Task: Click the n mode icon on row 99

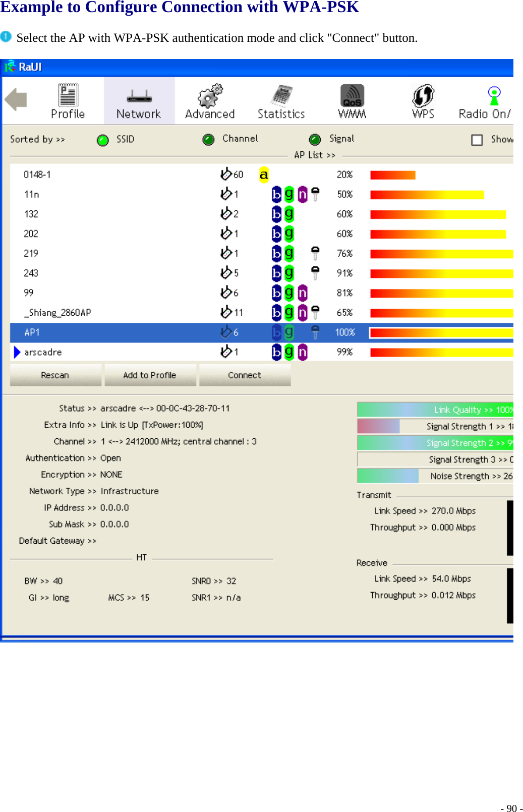Action: click(302, 293)
